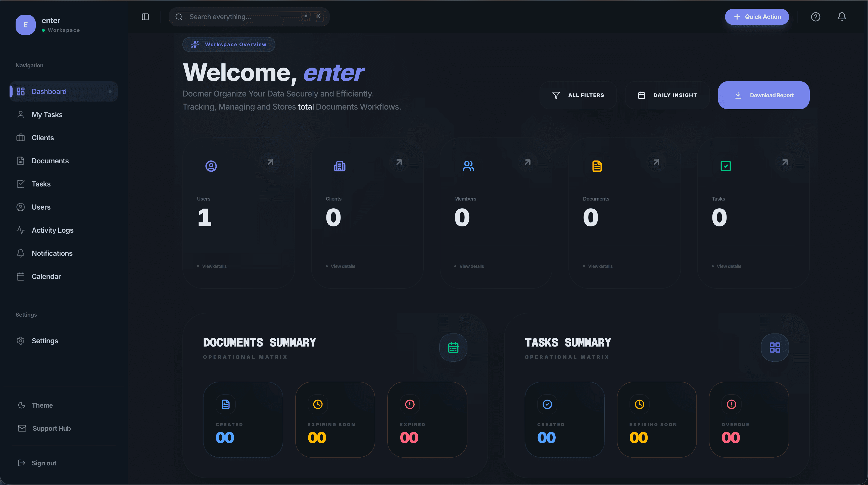Open Clients card arrow icon
The width and height of the screenshot is (868, 485).
[399, 162]
